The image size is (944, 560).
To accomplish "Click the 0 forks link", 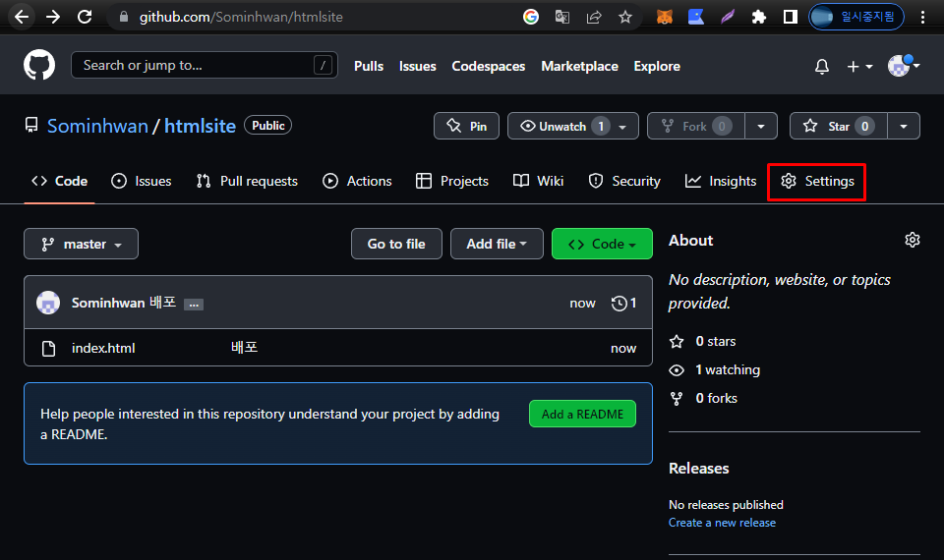I will (717, 398).
